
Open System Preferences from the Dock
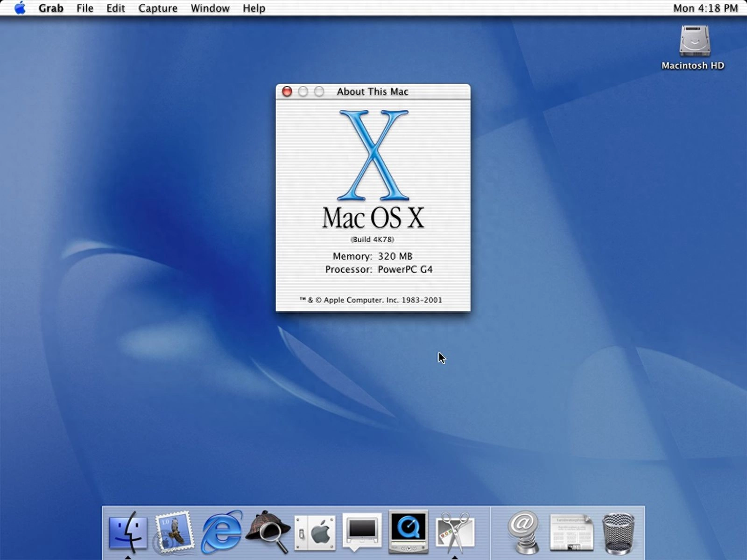314,532
